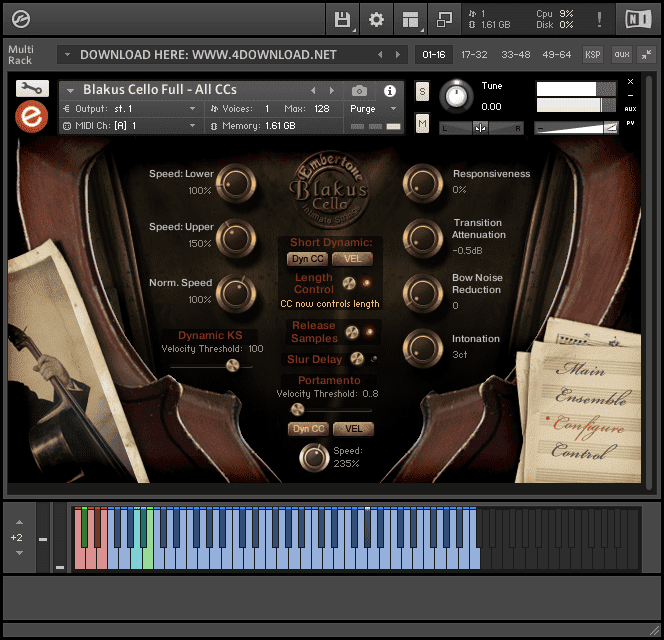Open KSP script editor button
Screen dimensions: 664x640
[592, 54]
